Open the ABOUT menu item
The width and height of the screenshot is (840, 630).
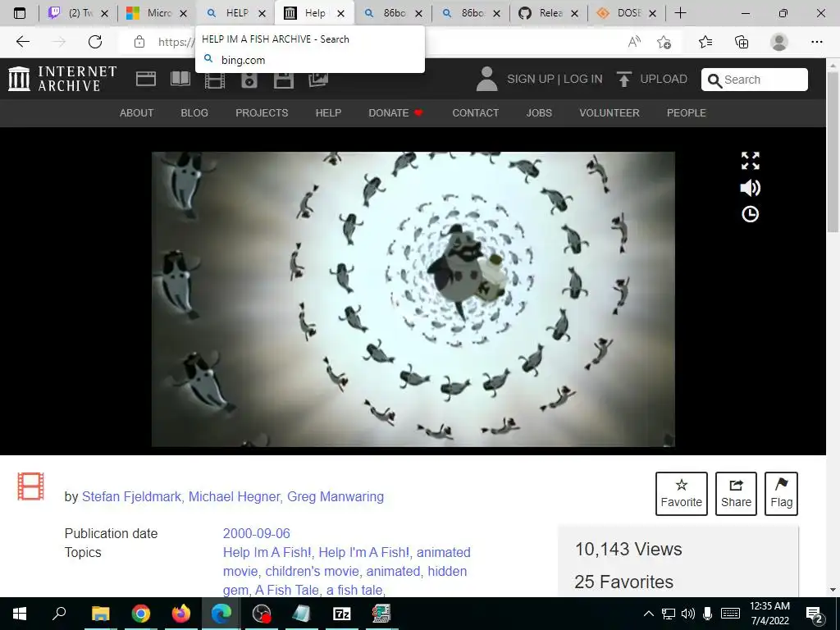pyautogui.click(x=137, y=113)
